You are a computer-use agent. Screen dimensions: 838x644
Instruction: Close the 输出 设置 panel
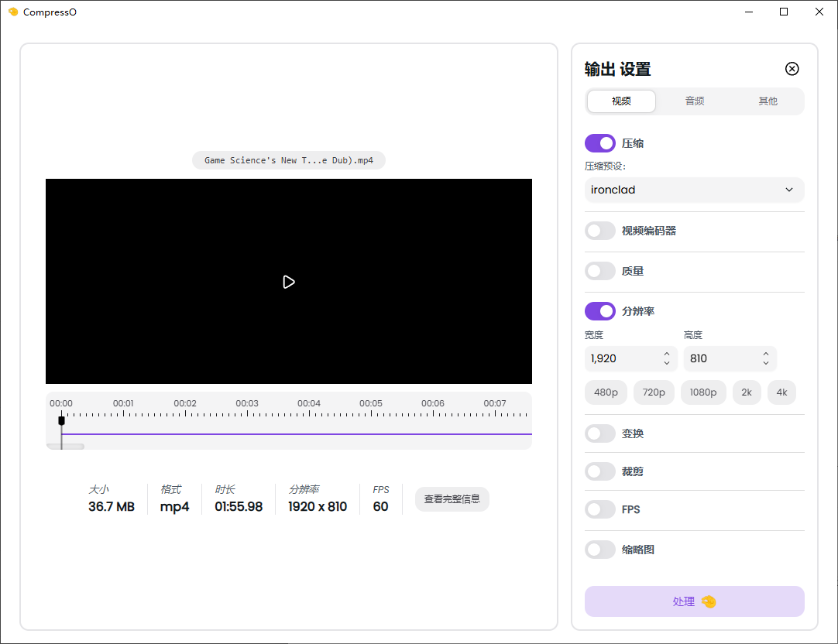click(792, 69)
